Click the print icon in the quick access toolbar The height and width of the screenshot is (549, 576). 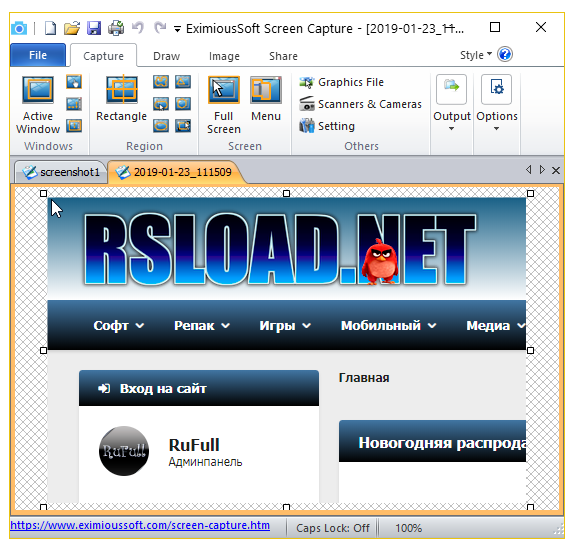point(116,28)
